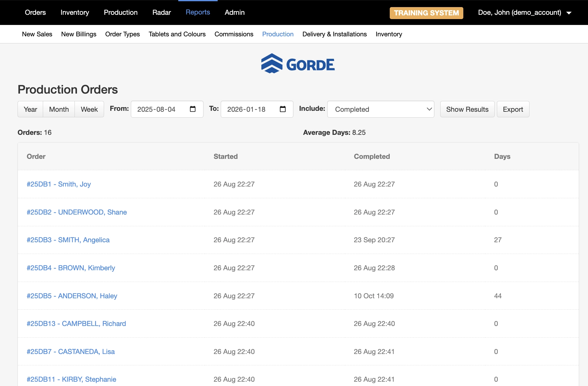Open the From date calendar picker icon
The height and width of the screenshot is (386, 588).
pyautogui.click(x=193, y=109)
